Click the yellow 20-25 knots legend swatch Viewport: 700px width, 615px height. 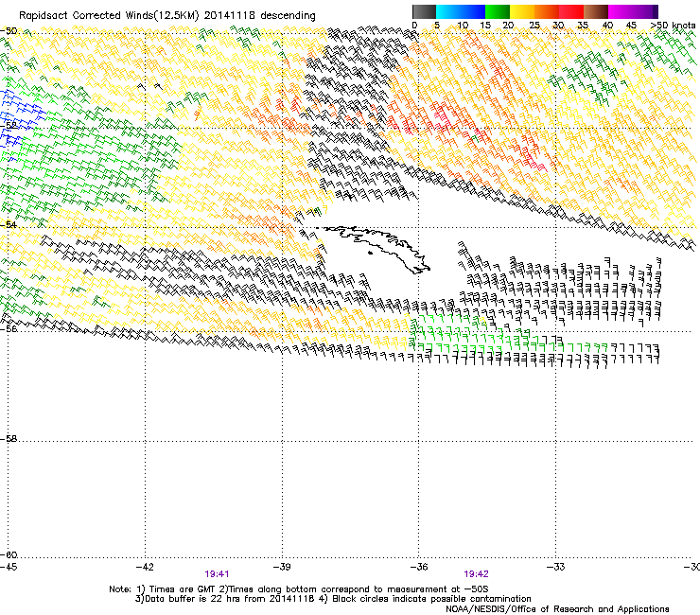click(x=522, y=11)
